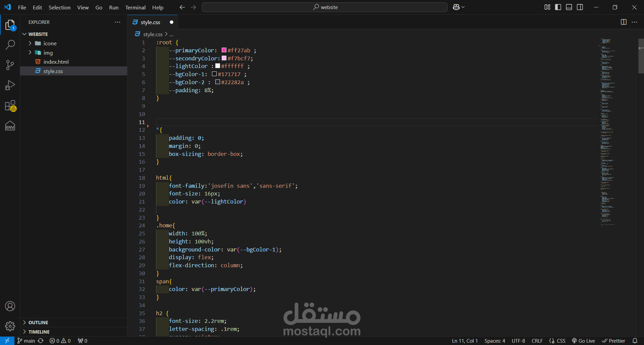Select style.css in Explorer tree

click(x=73, y=71)
